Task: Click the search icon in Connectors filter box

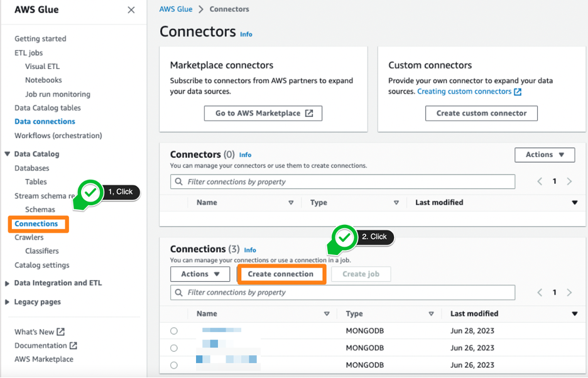Action: coord(179,181)
